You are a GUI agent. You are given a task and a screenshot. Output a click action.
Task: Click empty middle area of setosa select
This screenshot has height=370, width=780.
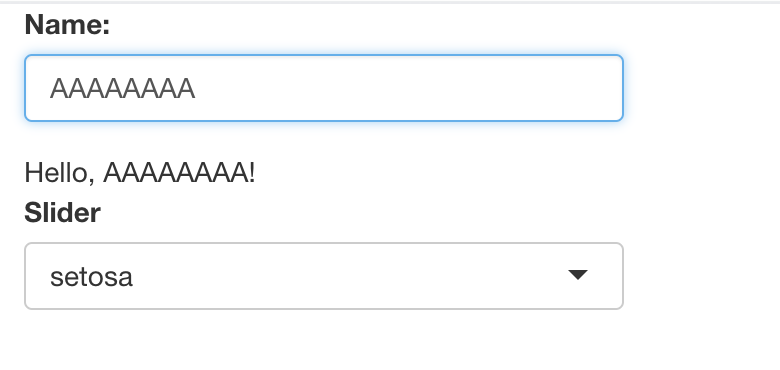pos(348,276)
